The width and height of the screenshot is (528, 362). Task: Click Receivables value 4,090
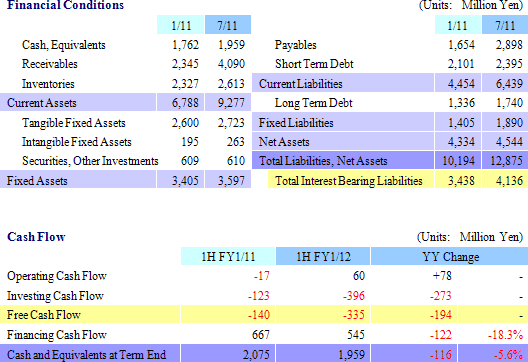point(231,64)
